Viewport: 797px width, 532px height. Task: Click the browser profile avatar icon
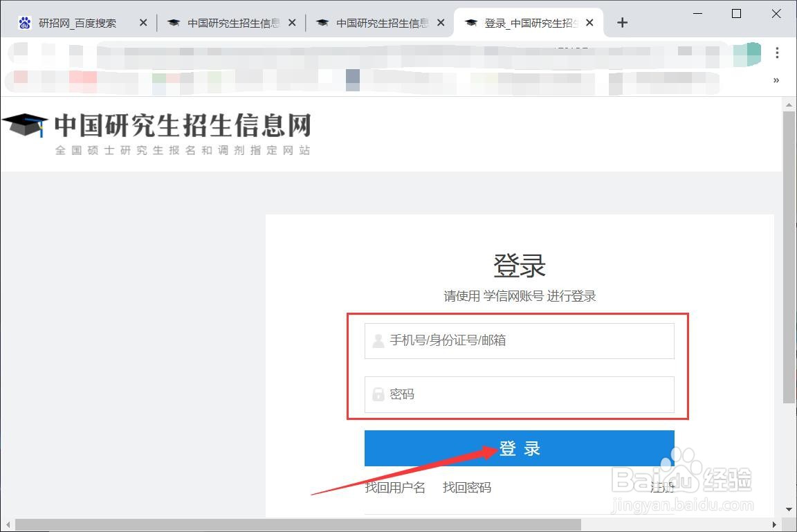pyautogui.click(x=747, y=53)
